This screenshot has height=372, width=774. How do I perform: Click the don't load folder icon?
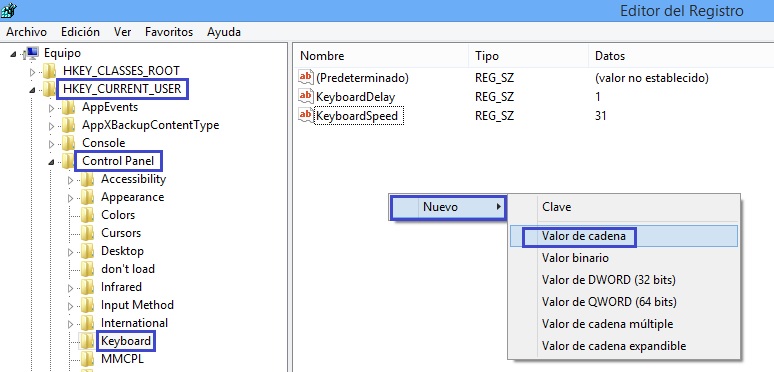click(x=88, y=269)
